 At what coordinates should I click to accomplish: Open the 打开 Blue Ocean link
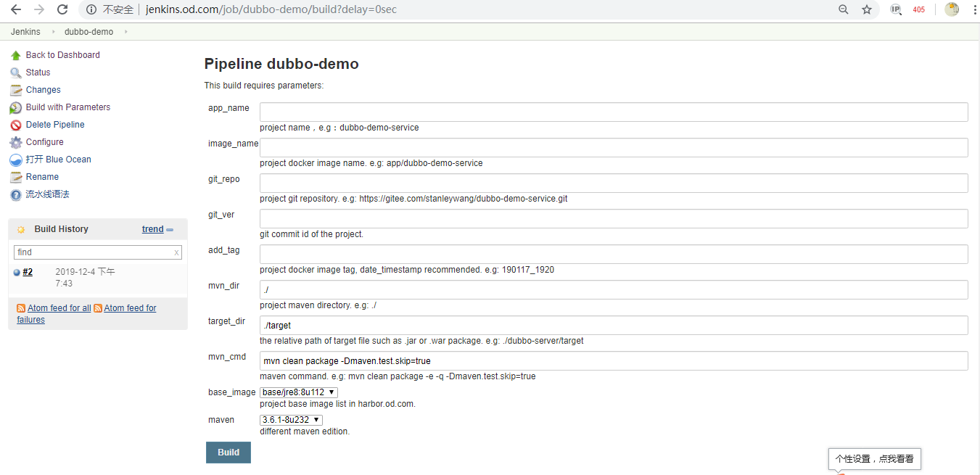coord(59,160)
